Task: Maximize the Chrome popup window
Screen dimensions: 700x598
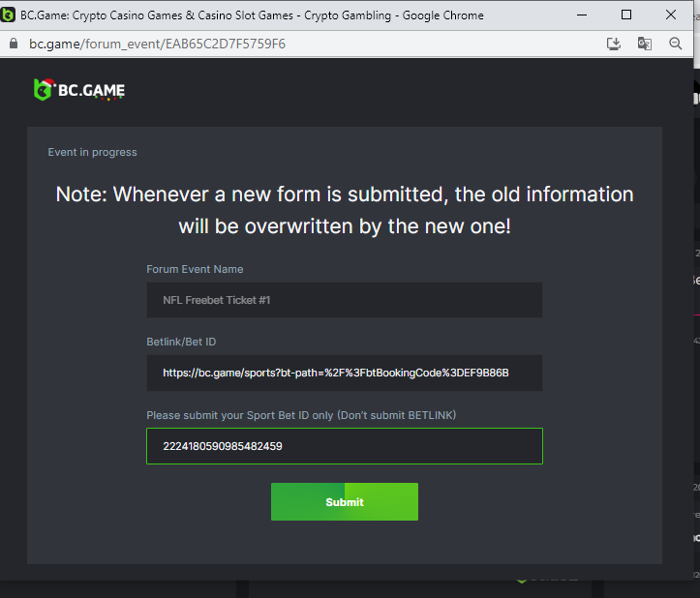Action: 626,15
